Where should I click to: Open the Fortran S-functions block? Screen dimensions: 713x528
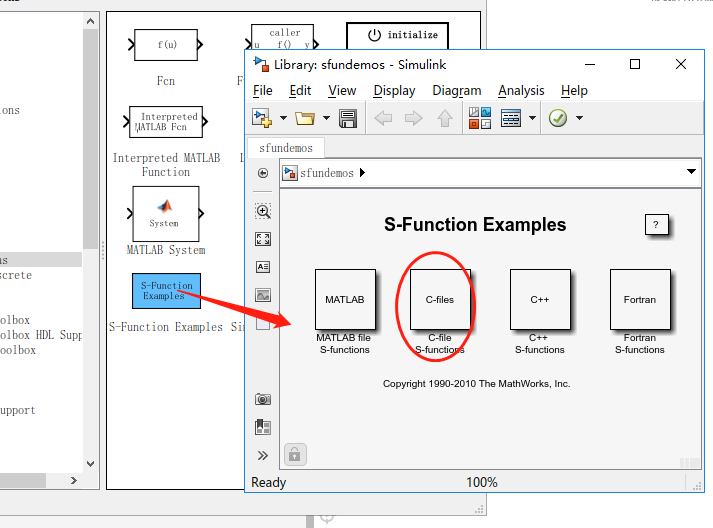click(x=640, y=299)
